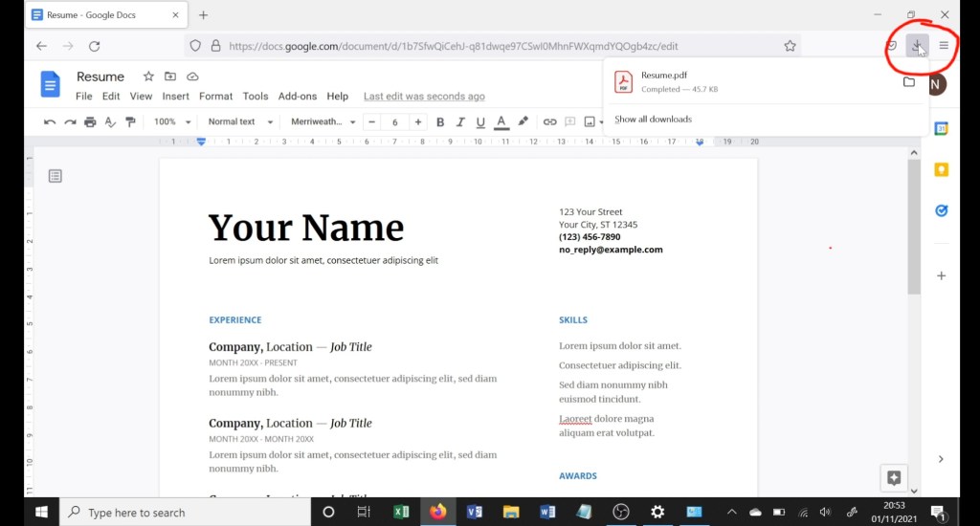980x526 pixels.
Task: Open Google Keep in the side panel
Action: tap(941, 169)
